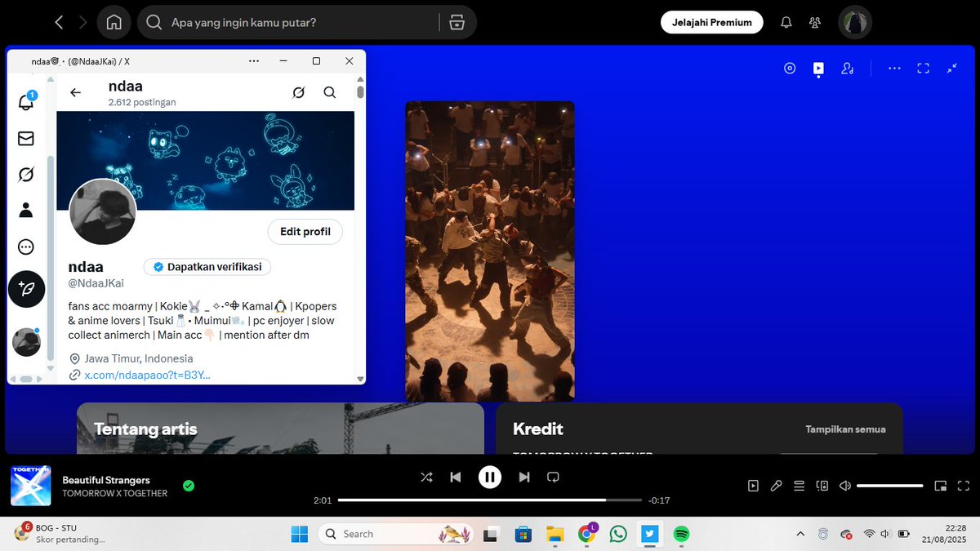The image size is (980, 551).
Task: Open Chrome from taskbar
Action: (586, 534)
